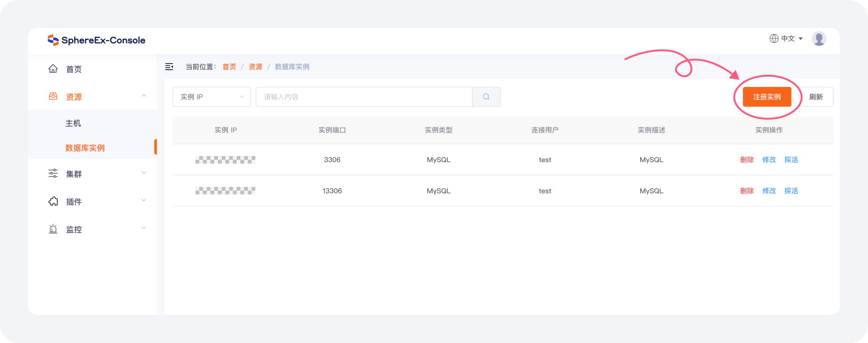
Task: Collapse the 资源 menu chevron
Action: pyautogui.click(x=144, y=96)
